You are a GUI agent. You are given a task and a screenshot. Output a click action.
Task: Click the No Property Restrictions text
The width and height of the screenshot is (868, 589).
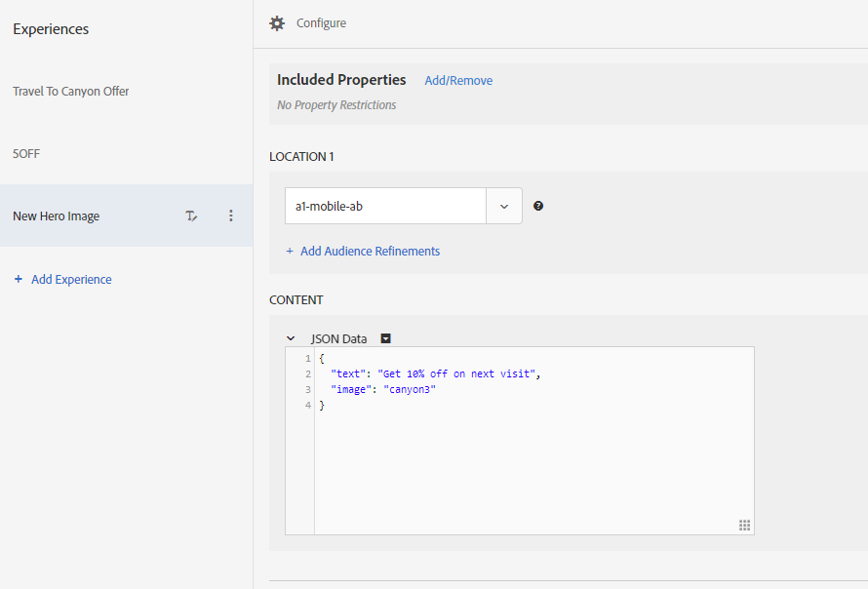tap(336, 105)
